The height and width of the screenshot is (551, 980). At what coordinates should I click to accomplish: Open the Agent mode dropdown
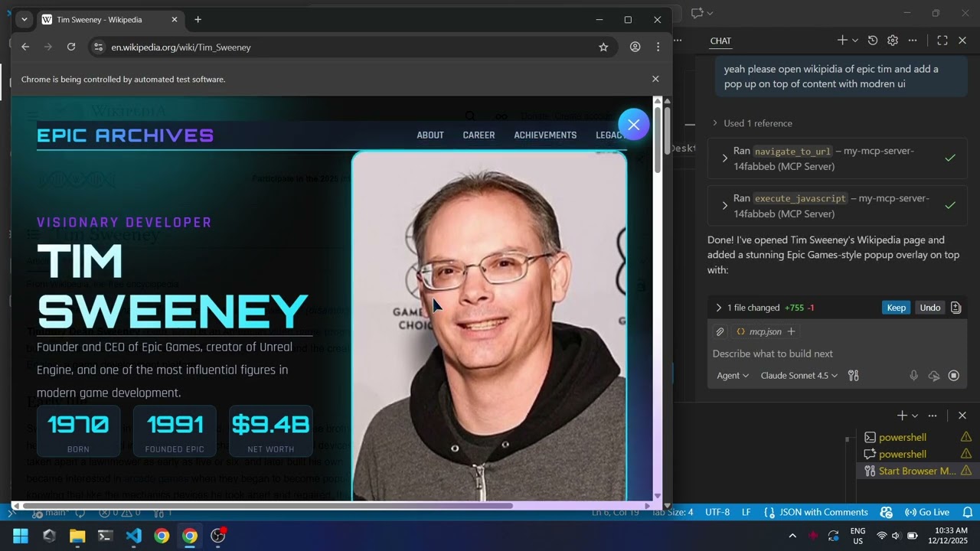(x=733, y=376)
